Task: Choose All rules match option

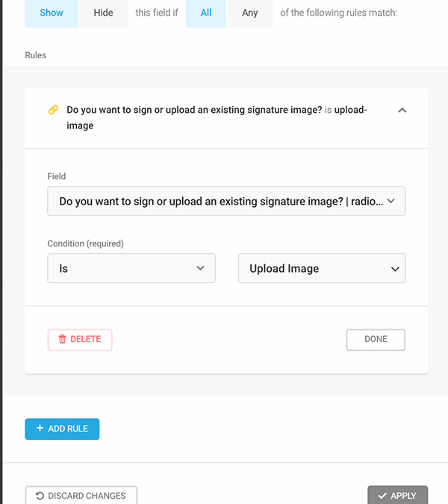Action: [x=206, y=13]
